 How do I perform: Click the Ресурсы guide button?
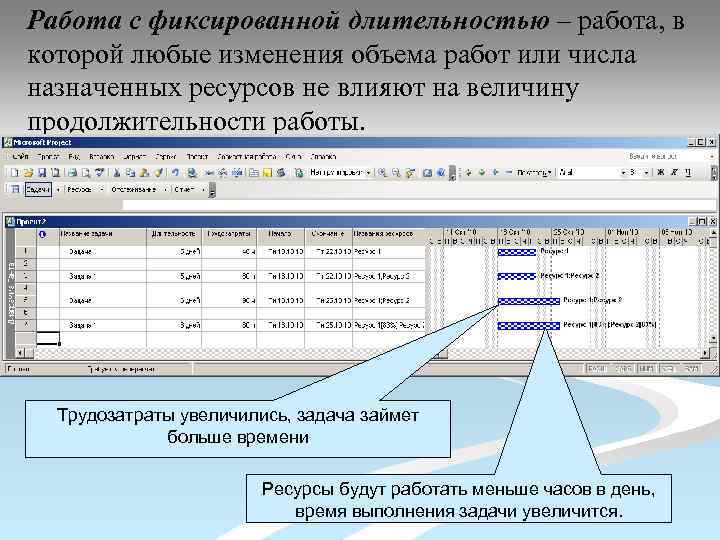click(x=79, y=189)
